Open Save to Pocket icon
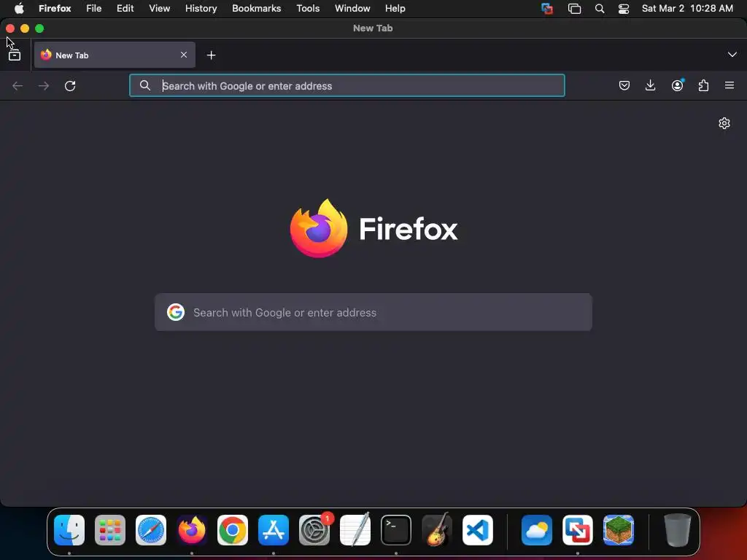Image resolution: width=747 pixels, height=560 pixels. coord(624,86)
